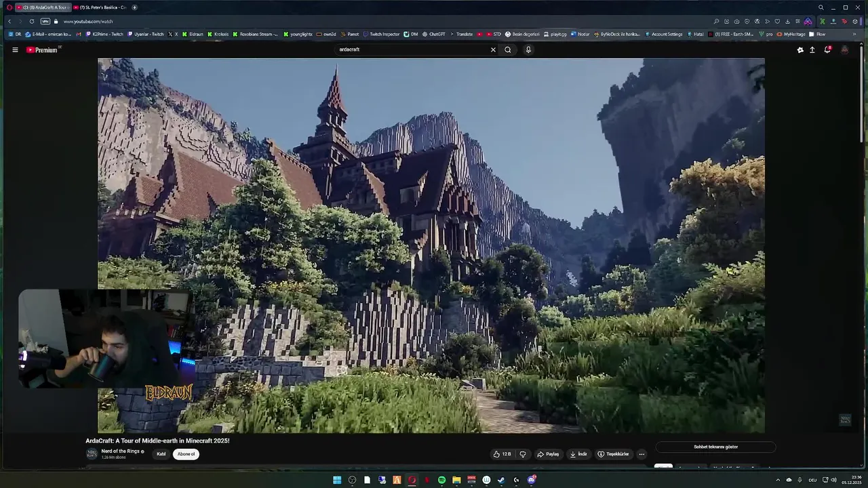Toggle the browser VPN badge

(x=45, y=22)
